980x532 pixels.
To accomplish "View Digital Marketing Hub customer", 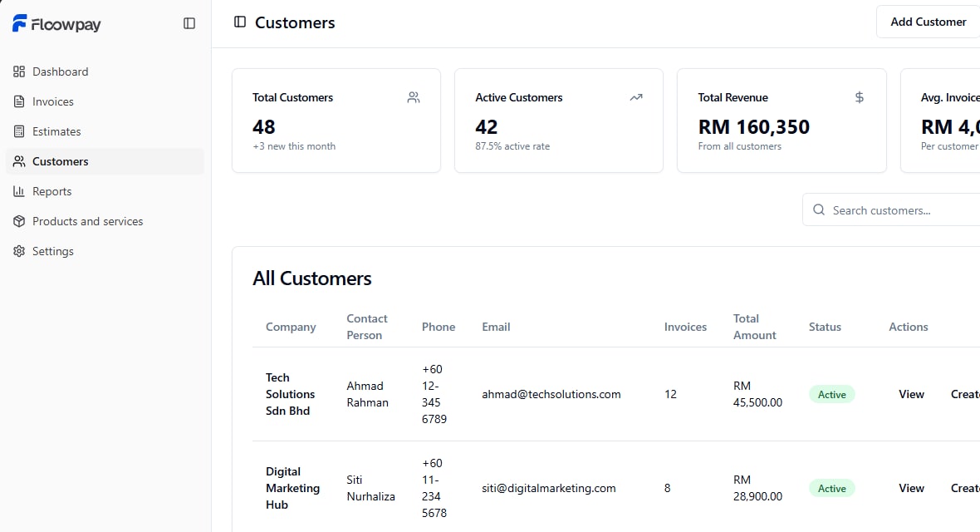I will pos(911,488).
